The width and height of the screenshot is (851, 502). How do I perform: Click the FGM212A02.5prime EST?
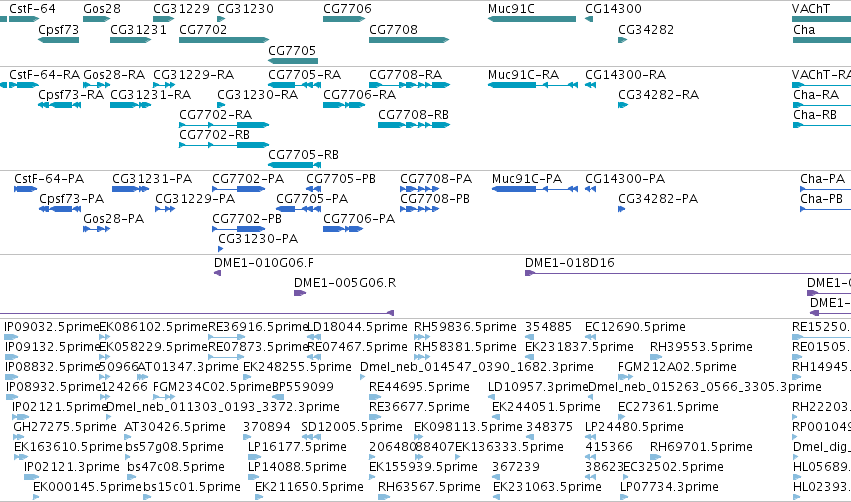point(625,377)
